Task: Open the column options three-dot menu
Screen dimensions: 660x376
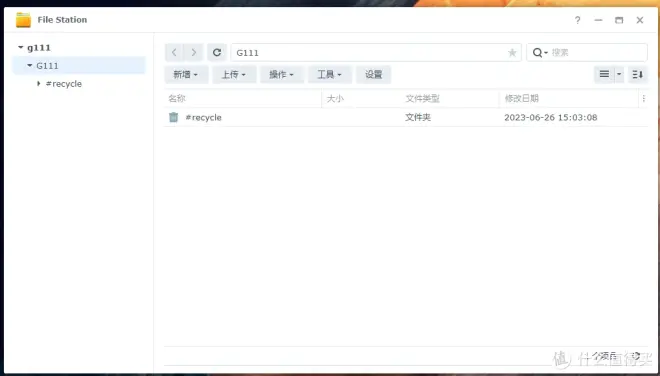Action: (644, 99)
